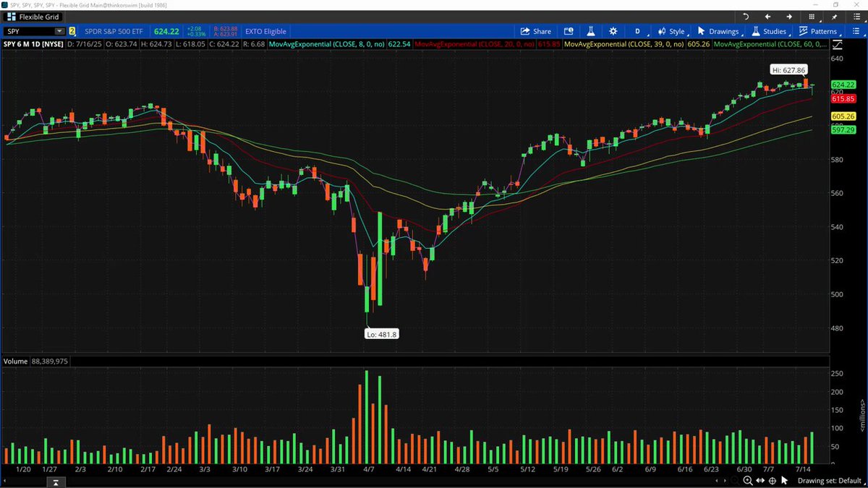Click the Volume 88,389,975 label
Screen dimensions: 868x488
click(x=36, y=360)
